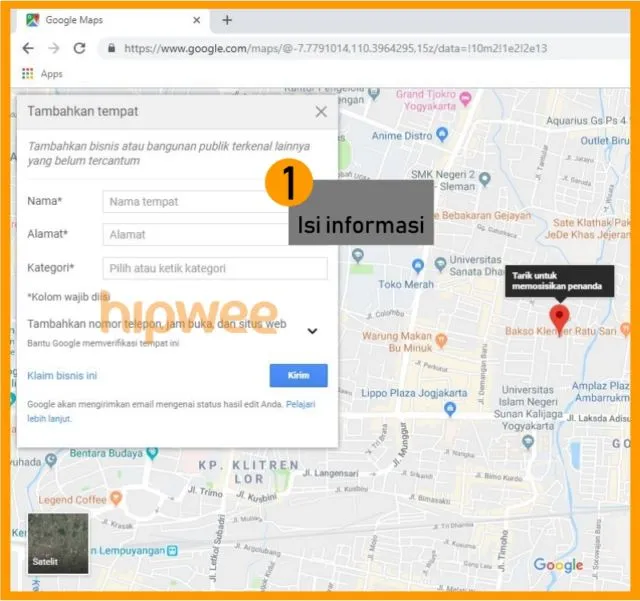Click the Bentara Budaya map pin
Image resolution: width=640 pixels, height=601 pixels.
[152, 452]
